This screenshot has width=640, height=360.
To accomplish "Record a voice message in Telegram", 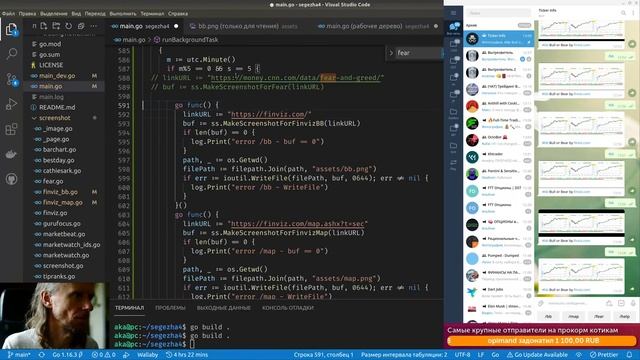I will (x=633, y=303).
